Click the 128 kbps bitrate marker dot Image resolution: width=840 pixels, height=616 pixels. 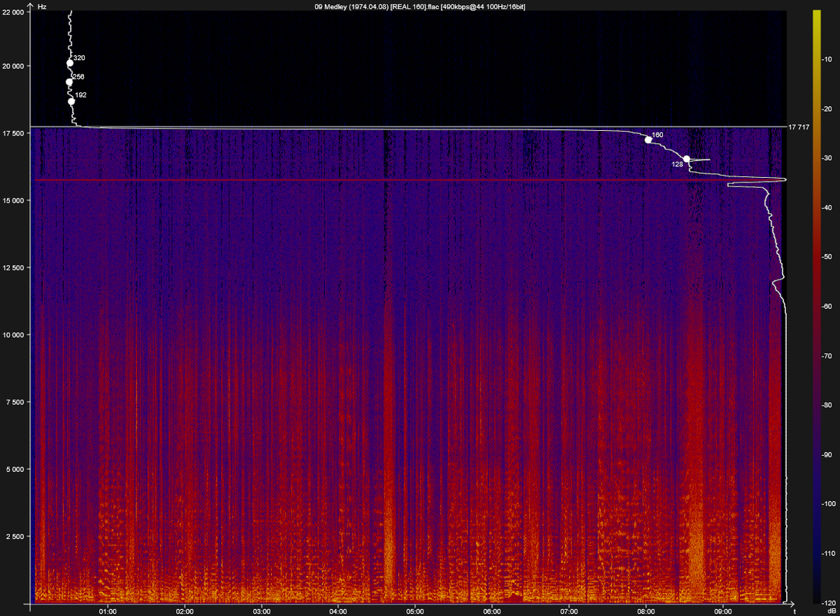coord(687,159)
